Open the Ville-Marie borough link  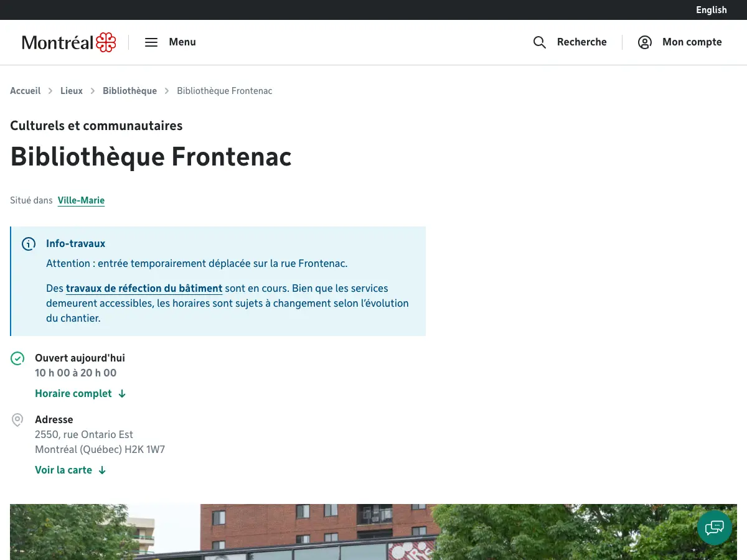tap(81, 200)
